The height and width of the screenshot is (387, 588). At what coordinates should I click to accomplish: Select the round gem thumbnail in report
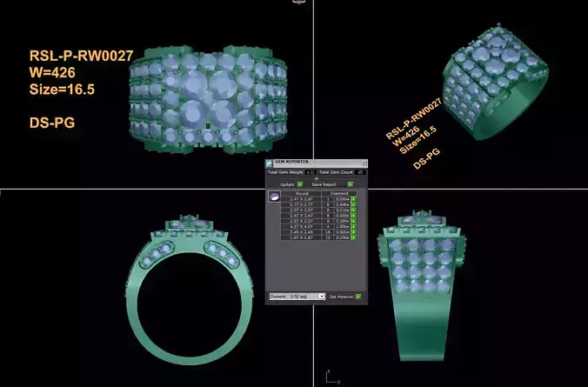(x=274, y=197)
